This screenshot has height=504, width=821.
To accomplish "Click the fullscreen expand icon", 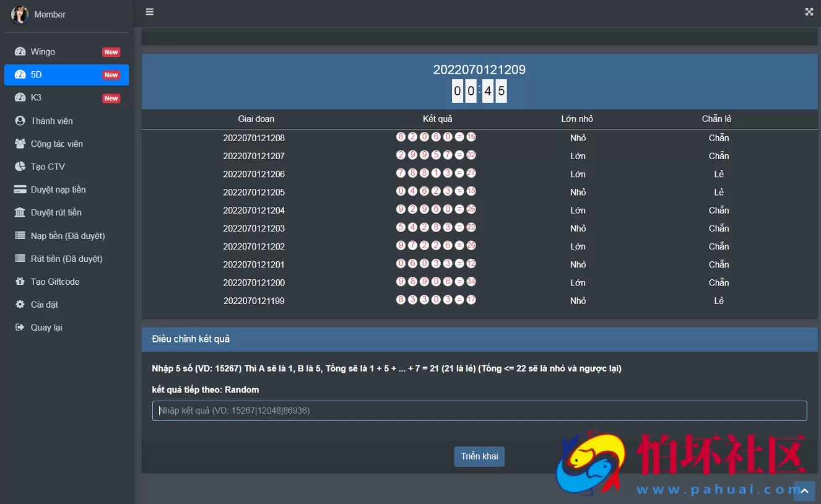I will pyautogui.click(x=809, y=12).
